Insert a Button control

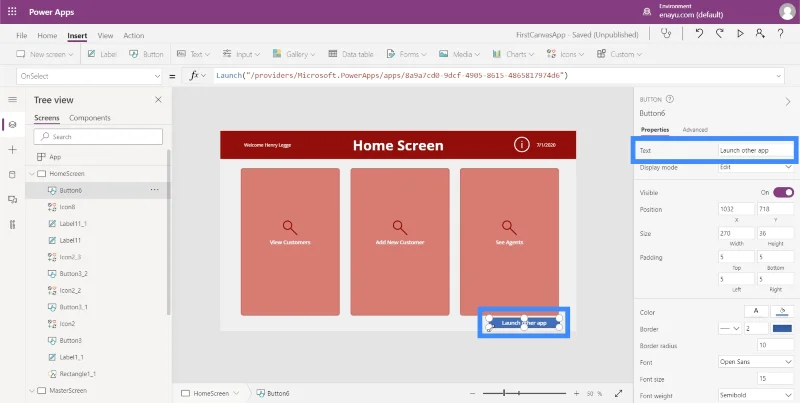146,54
